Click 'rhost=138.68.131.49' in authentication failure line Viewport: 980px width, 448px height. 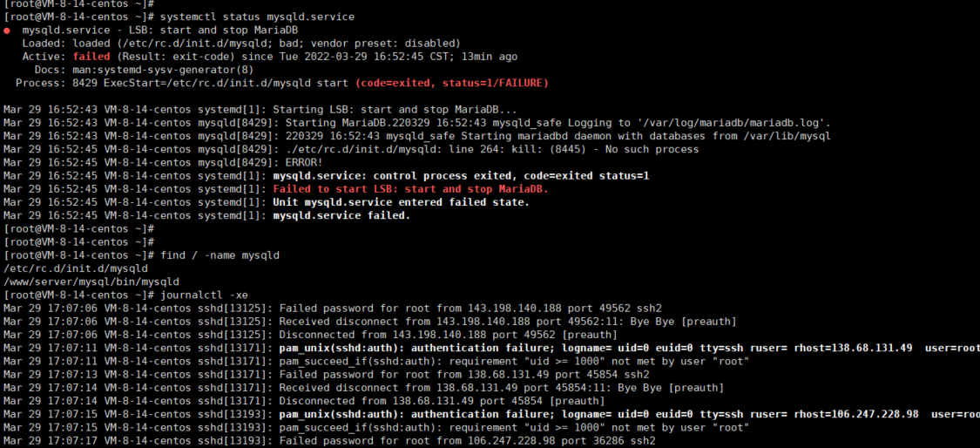pyautogui.click(x=853, y=348)
